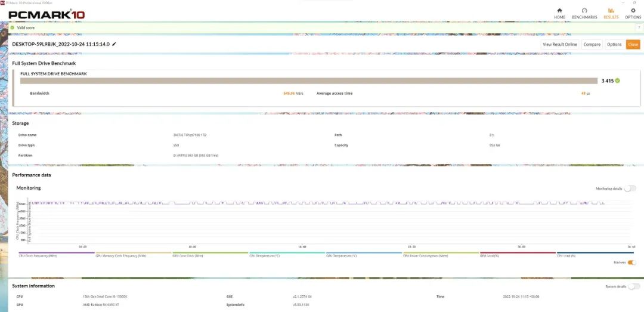Click the 10:00 time axis label
Viewport: 644px width, 312px height.
(x=192, y=246)
